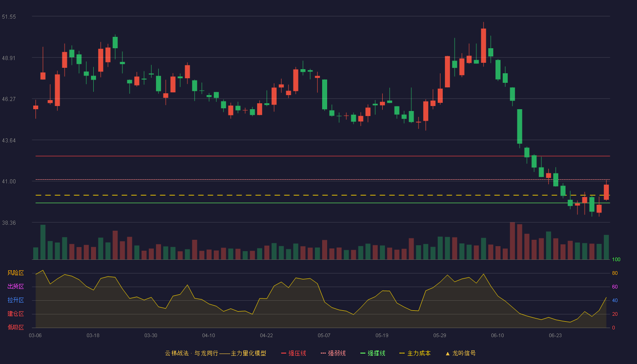The height and width of the screenshot is (364, 637).
Task: Click the 46.27 price axis label
Action: [9, 99]
